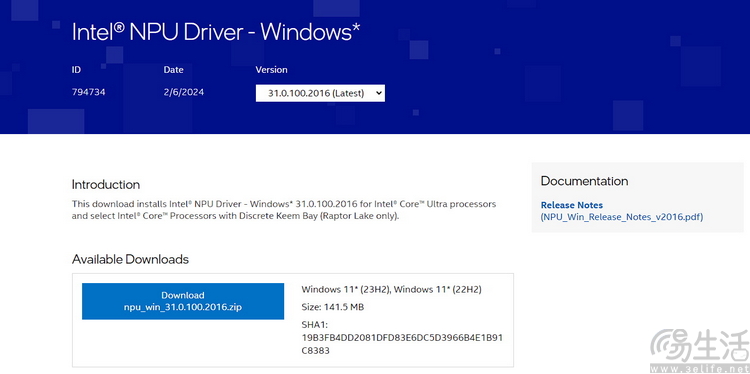
Task: Open the Version dropdown showing 31.0.100.2016 (Latest)
Action: click(320, 93)
